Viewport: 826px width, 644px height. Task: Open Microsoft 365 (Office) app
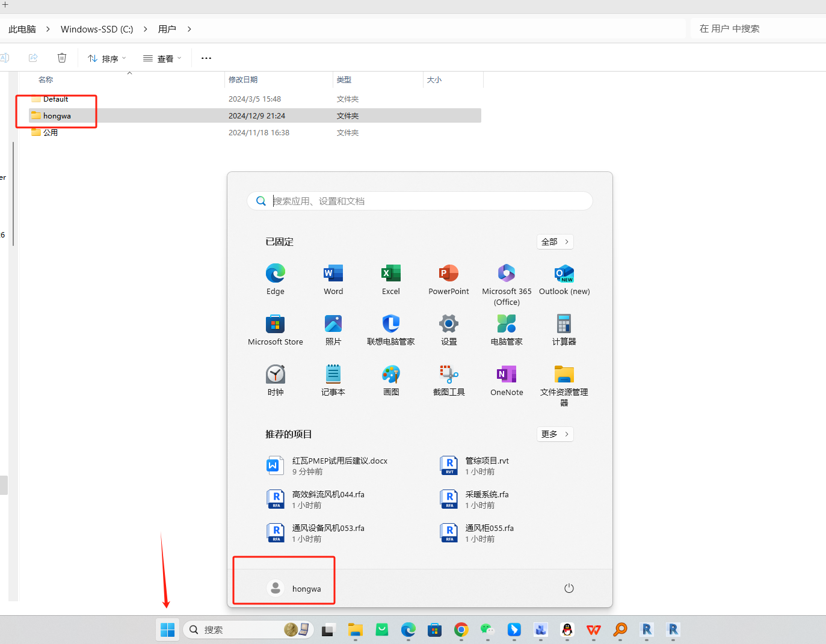tap(507, 285)
